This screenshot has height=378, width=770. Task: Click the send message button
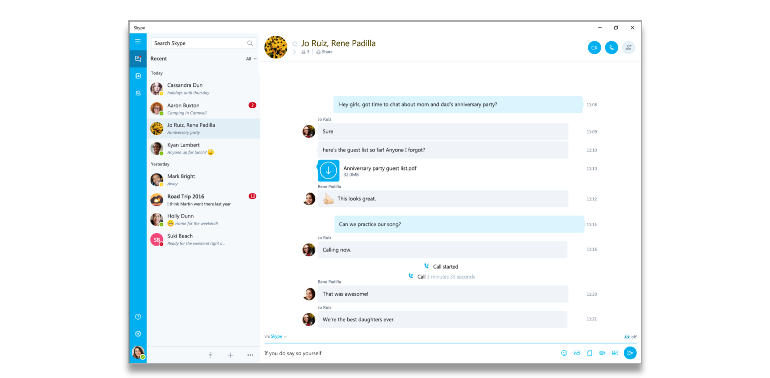[x=630, y=353]
